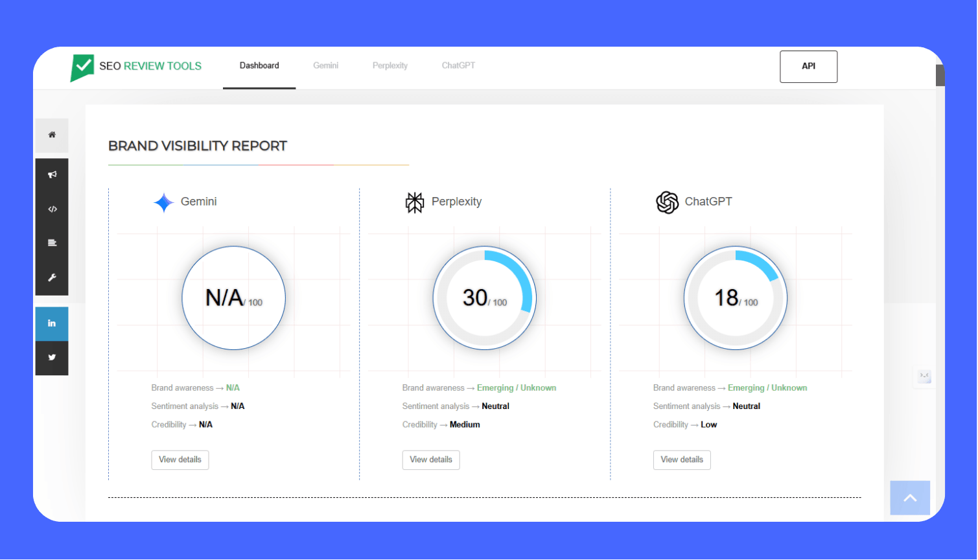This screenshot has width=978, height=560.
Task: Click the small widget icon at right edge
Action: coord(924,376)
